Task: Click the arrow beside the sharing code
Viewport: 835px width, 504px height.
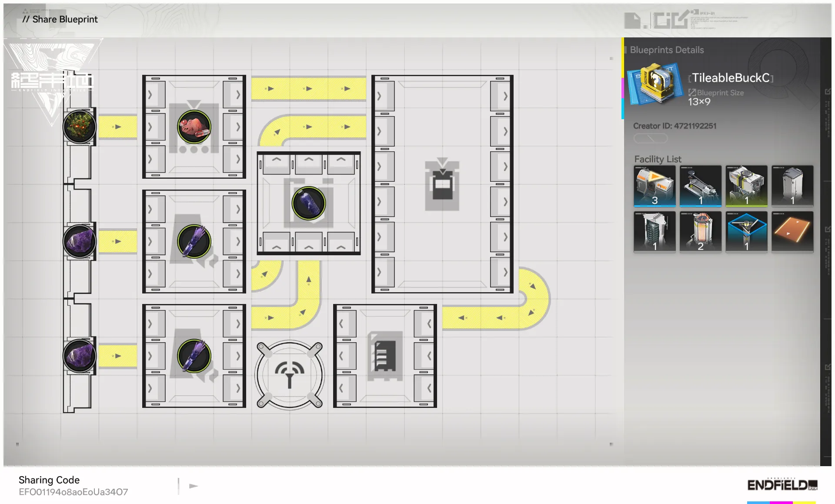Action: coord(194,486)
